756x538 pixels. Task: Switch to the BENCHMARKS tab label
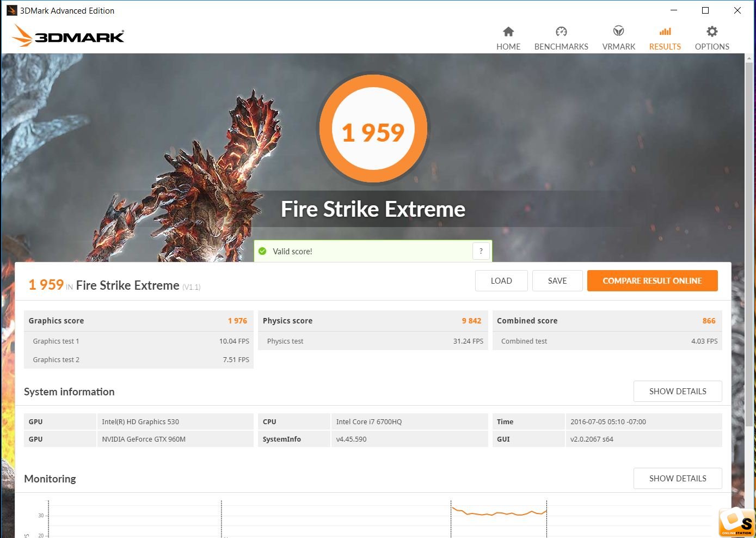point(561,47)
